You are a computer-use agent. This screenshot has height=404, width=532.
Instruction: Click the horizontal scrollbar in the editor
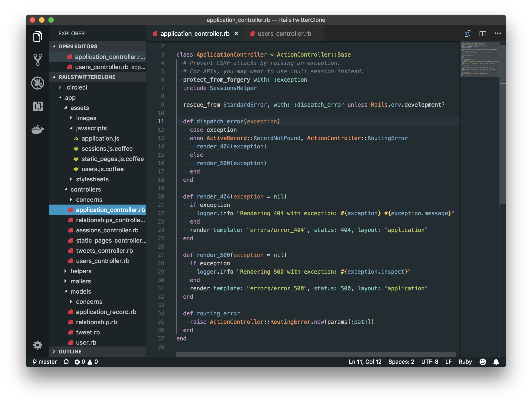(x=316, y=354)
